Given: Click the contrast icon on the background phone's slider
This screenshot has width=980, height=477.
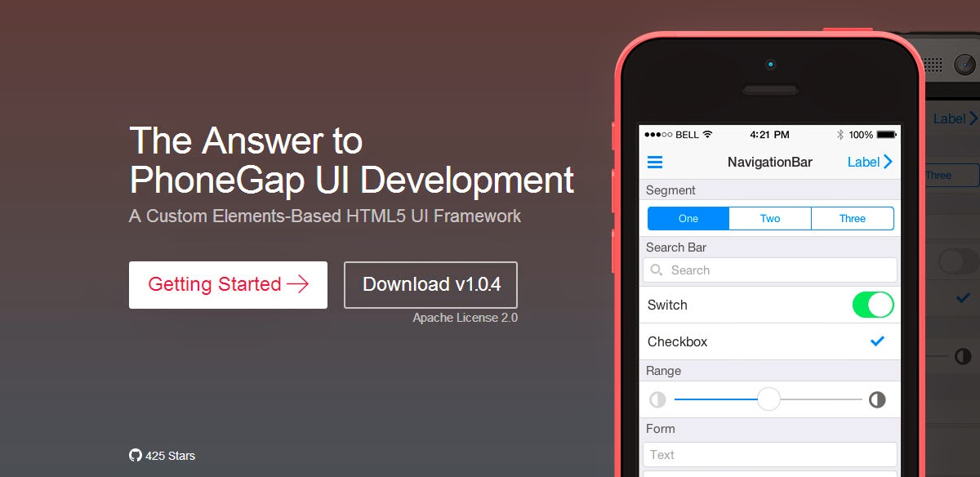Looking at the screenshot, I should (x=963, y=356).
